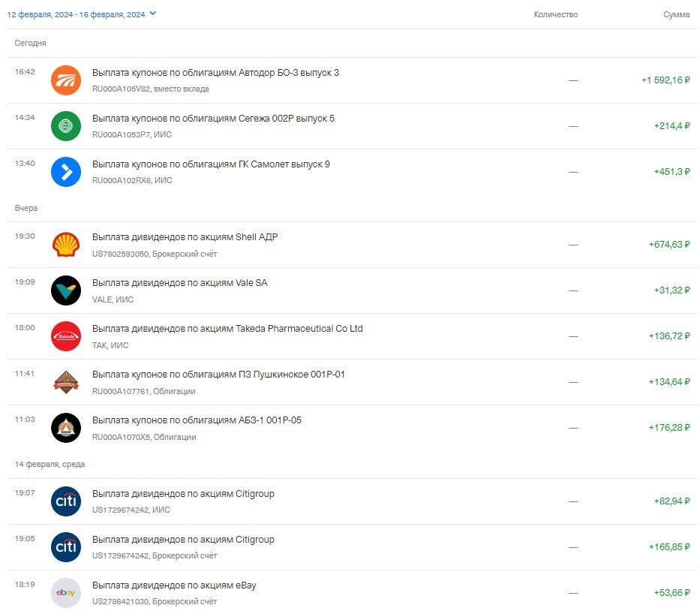The height and width of the screenshot is (614, 700).
Task: Click the Сегежа green logo icon
Action: point(66,126)
